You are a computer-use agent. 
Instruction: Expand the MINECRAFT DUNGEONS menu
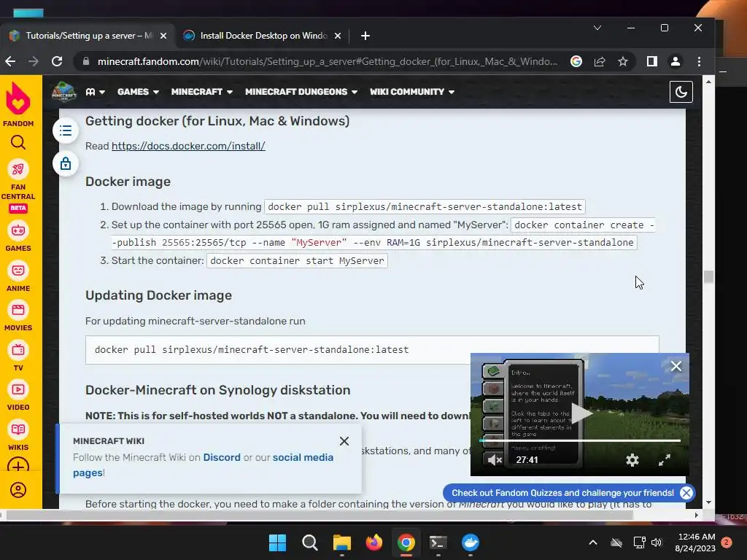(301, 92)
